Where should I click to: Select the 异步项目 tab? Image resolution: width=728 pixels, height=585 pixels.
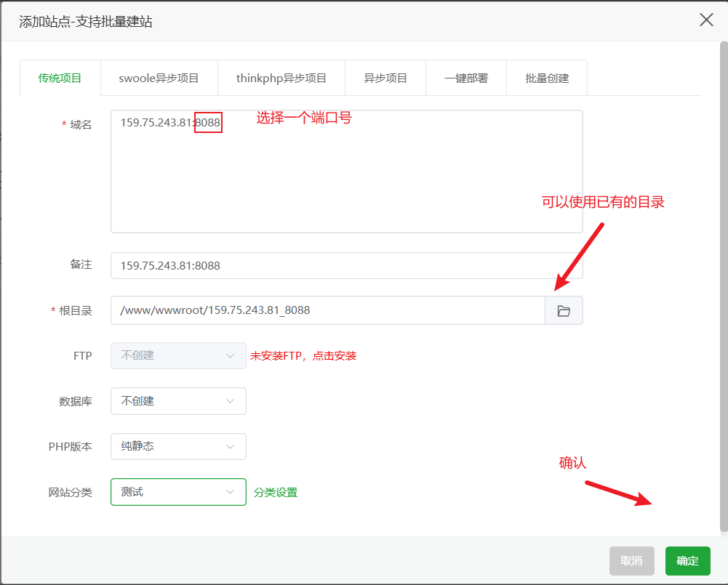click(385, 78)
